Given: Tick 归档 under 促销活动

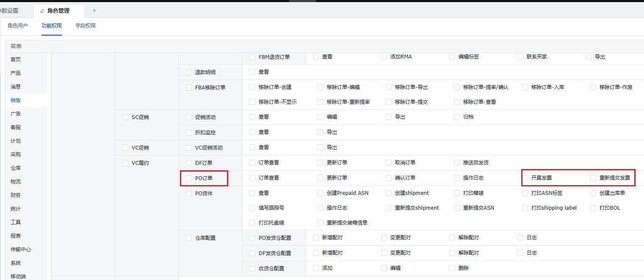Looking at the screenshot, I should point(457,117).
